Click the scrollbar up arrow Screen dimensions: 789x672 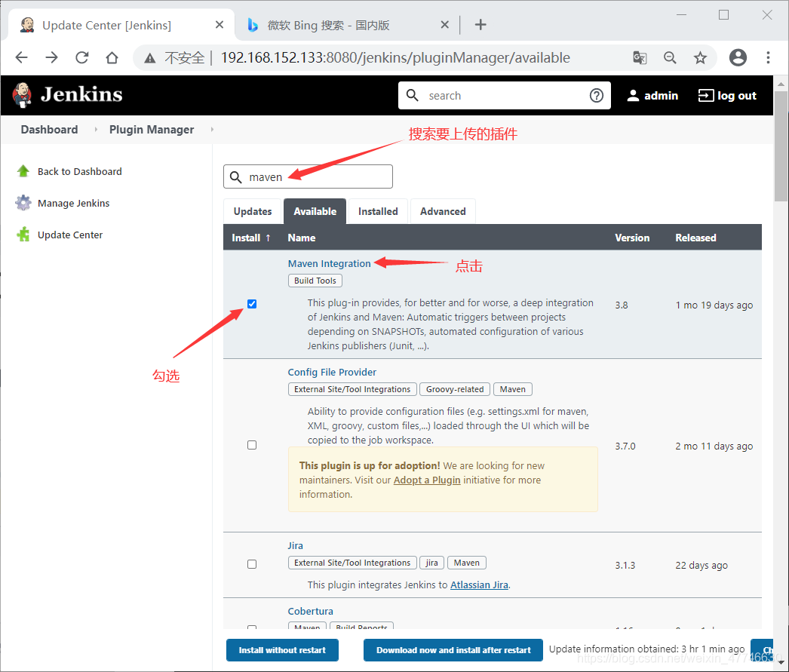coord(781,84)
